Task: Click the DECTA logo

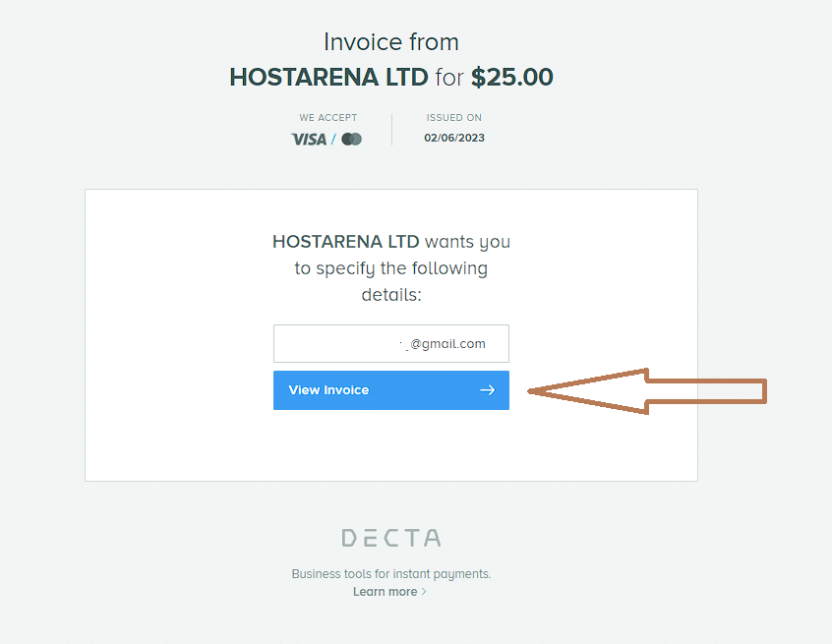Action: (391, 538)
